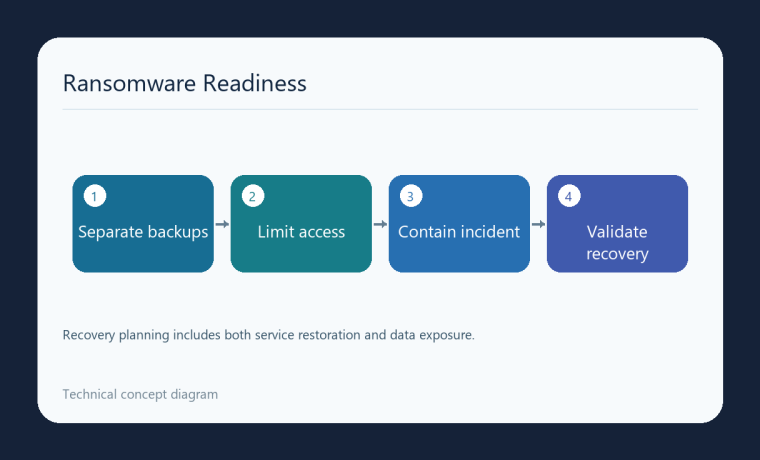Click the number 2 step badge
Image resolution: width=760 pixels, height=460 pixels.
253,196
